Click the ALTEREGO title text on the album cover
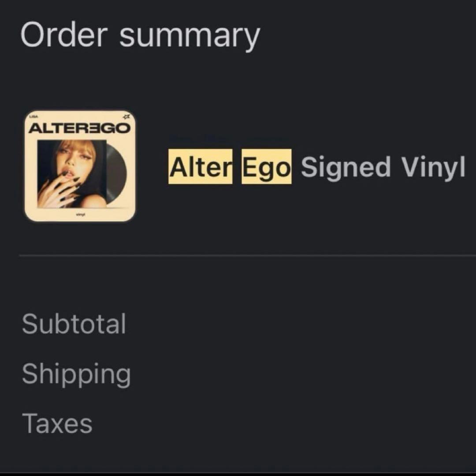476x476 pixels. (x=79, y=128)
